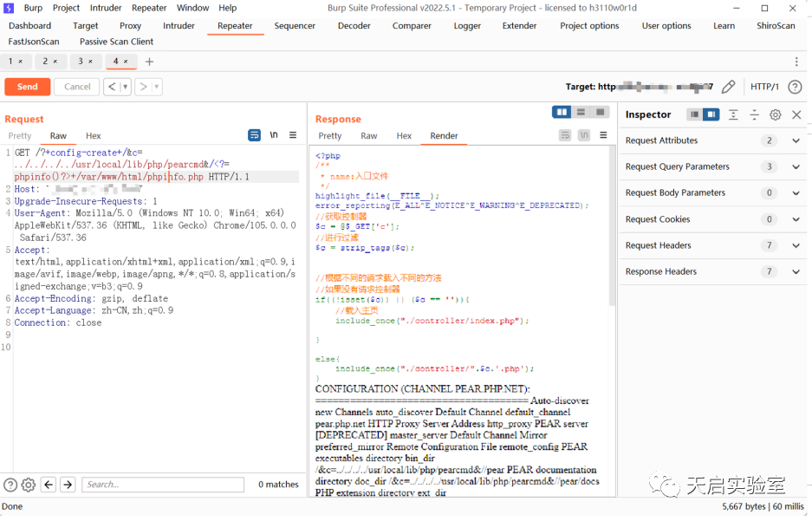Open the Window menu
Image resolution: width=812 pixels, height=521 pixels.
192,8
